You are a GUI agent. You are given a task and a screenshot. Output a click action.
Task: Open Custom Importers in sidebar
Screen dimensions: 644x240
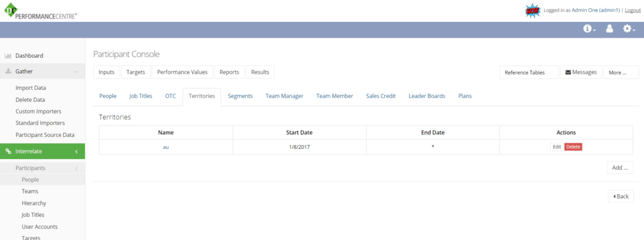38,111
